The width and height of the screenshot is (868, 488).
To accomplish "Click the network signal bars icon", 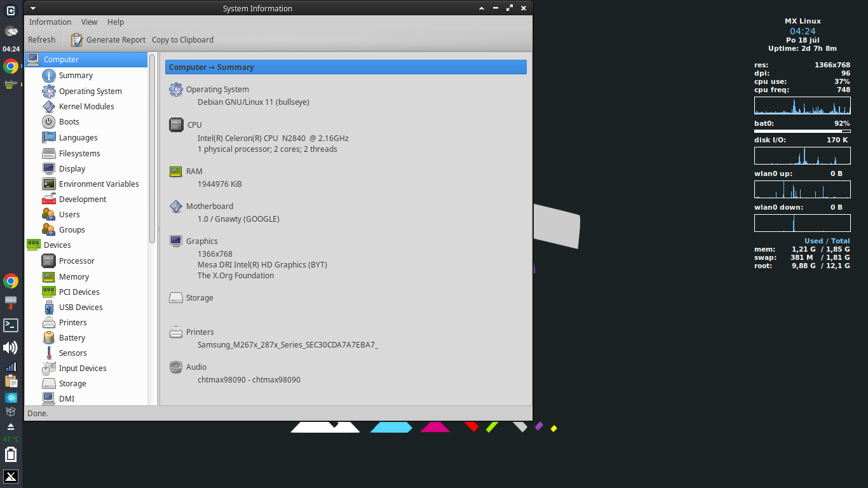I will (11, 367).
